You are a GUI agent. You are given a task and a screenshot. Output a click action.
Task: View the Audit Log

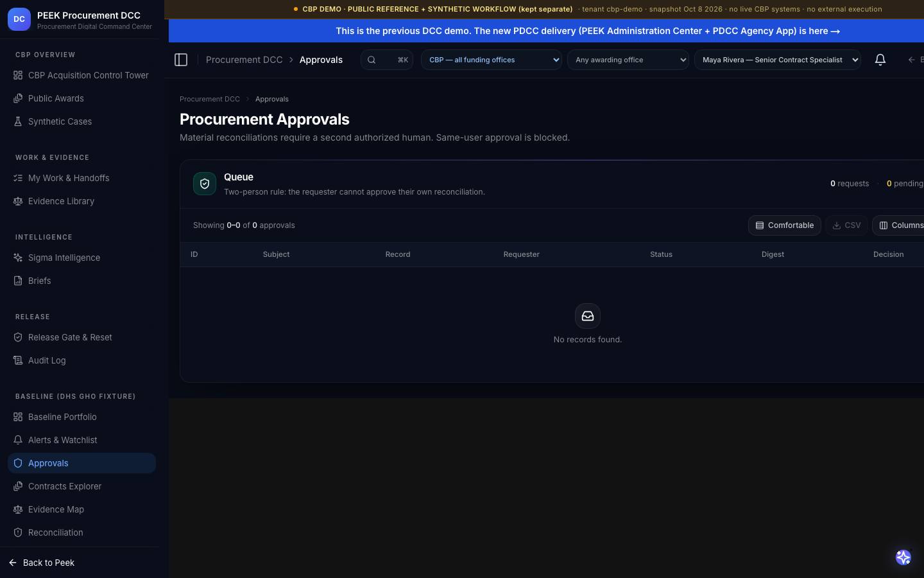coord(81,360)
